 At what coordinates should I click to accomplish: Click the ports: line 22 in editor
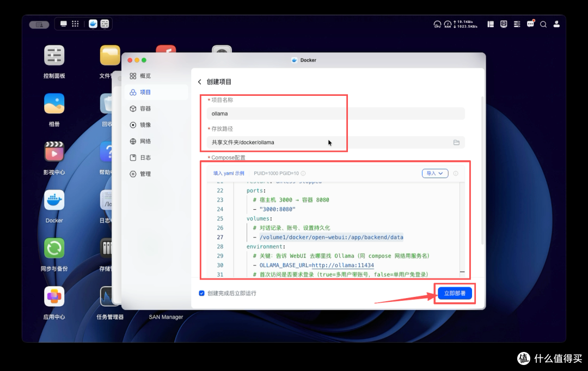256,191
